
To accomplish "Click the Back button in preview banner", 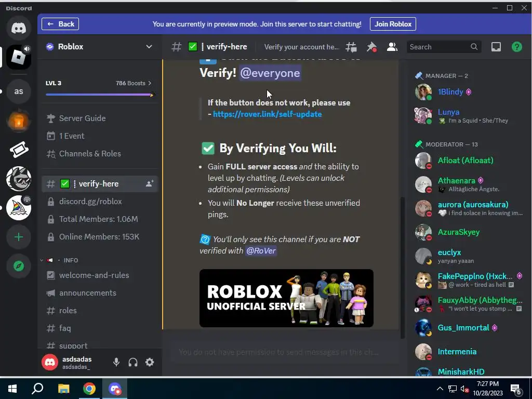I will [60, 24].
